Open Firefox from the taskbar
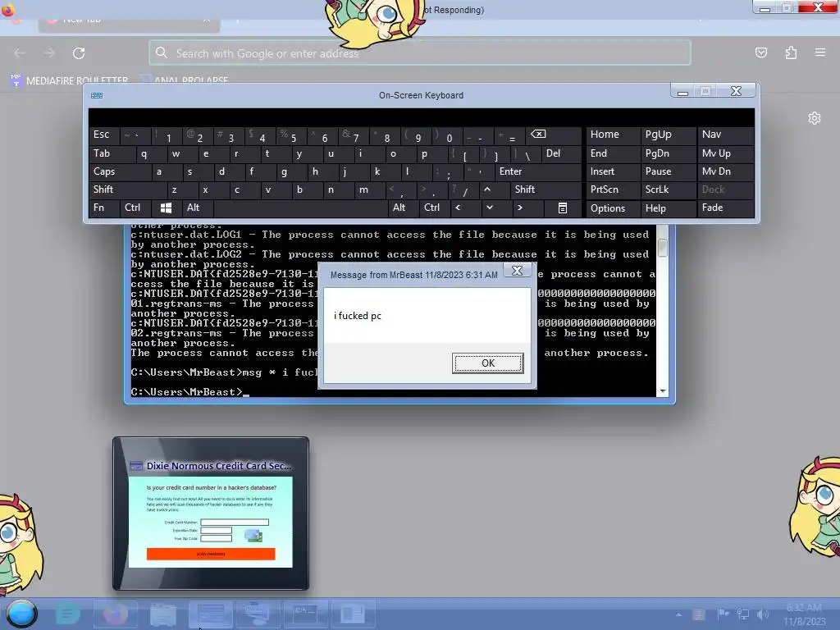 (115, 614)
